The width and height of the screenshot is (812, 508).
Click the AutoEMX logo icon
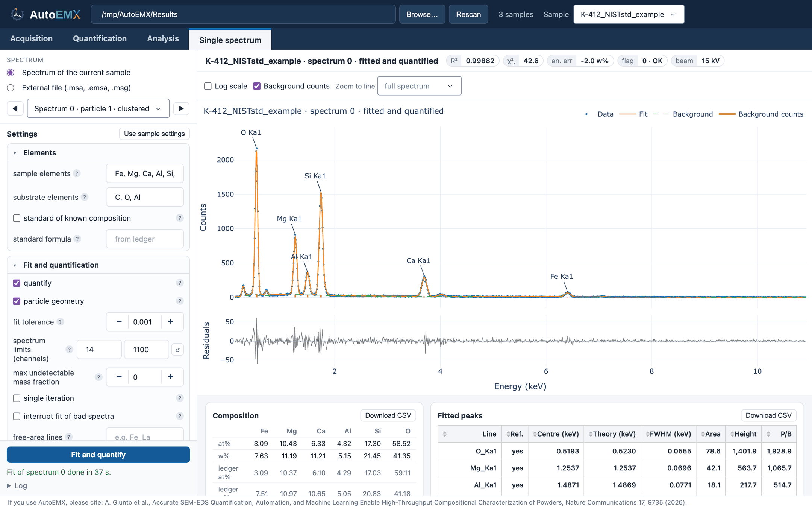pos(17,14)
